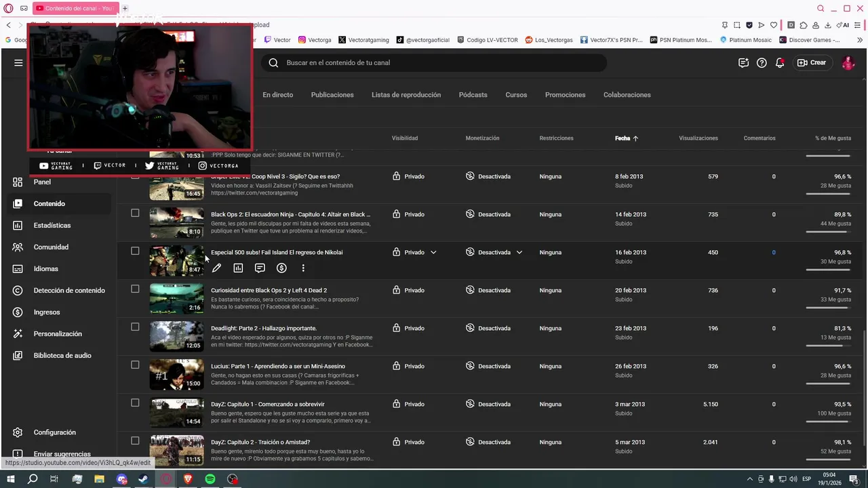Switch to Listas de reproducción tab
Image resolution: width=868 pixels, height=488 pixels.
[x=406, y=95]
